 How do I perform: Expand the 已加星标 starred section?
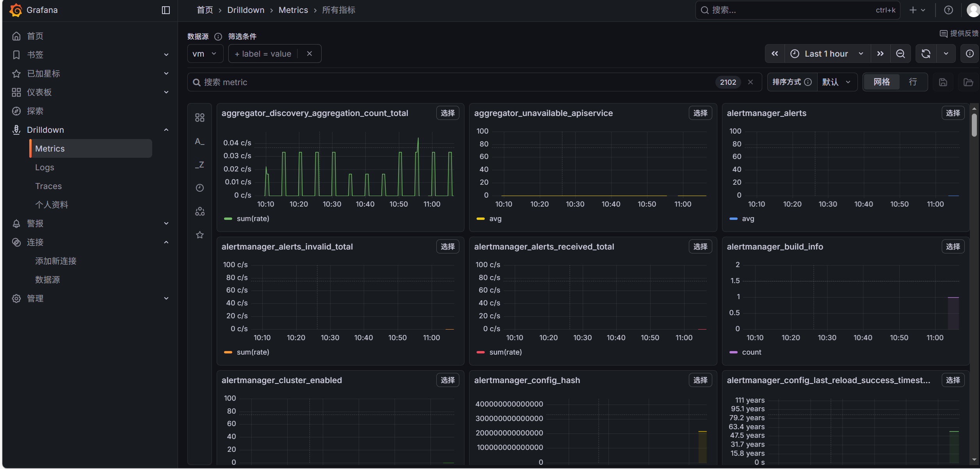click(166, 74)
